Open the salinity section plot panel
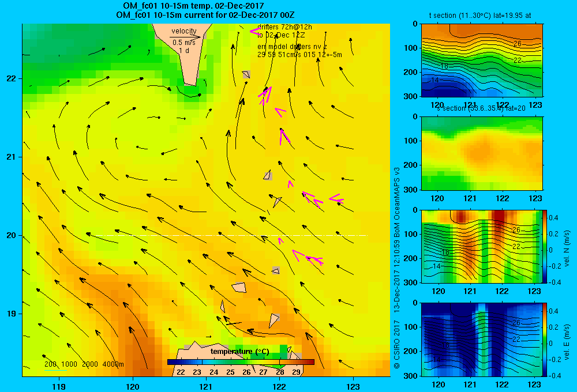 point(482,153)
